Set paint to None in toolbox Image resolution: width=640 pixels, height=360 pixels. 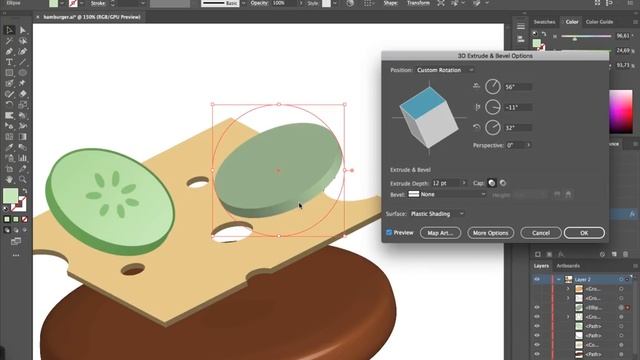coord(24,219)
